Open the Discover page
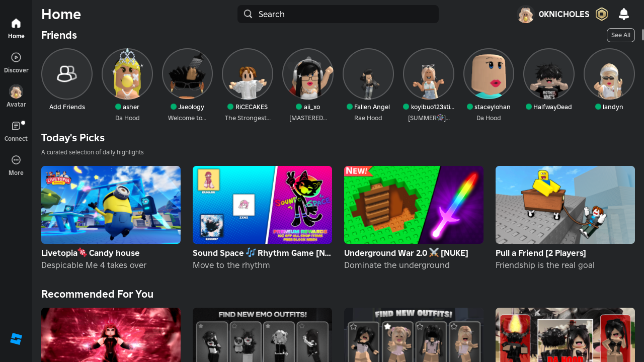 tap(16, 63)
